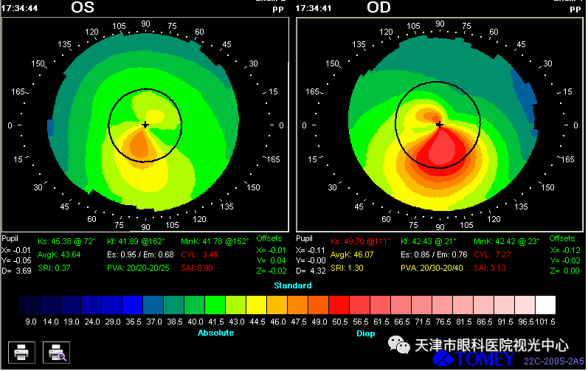Click OD value SAI: 3.13
Viewport: 588px width, 371px height.
click(490, 268)
